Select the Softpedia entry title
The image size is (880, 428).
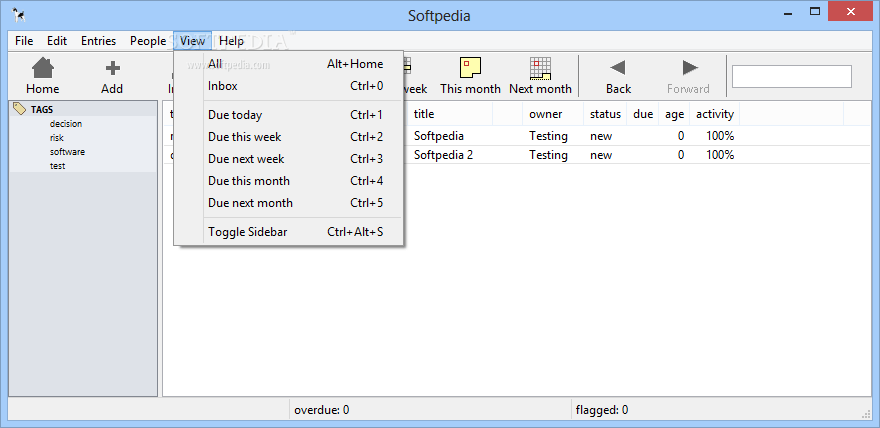[x=439, y=136]
